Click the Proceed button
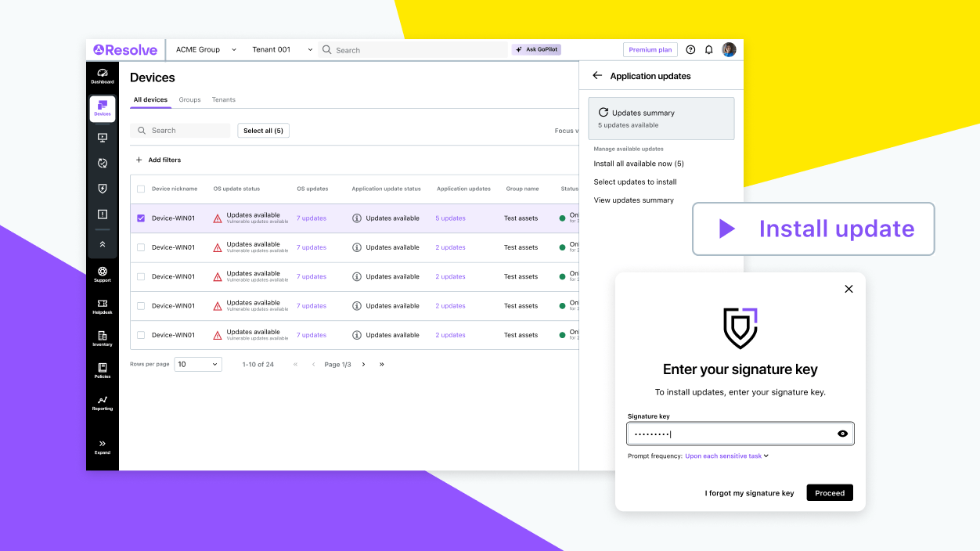The image size is (980, 551). 829,492
